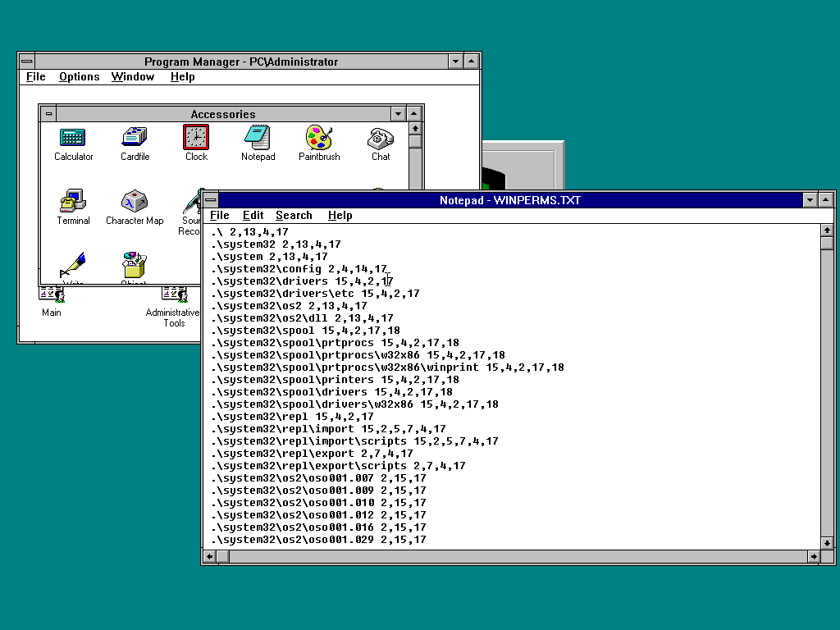840x630 pixels.
Task: Launch the Clock accessory
Action: tap(196, 137)
